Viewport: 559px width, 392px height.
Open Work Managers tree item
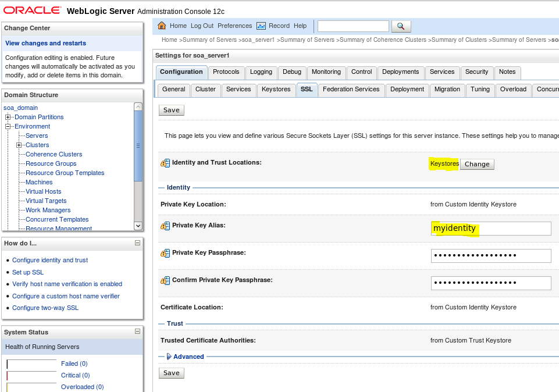[x=48, y=211]
